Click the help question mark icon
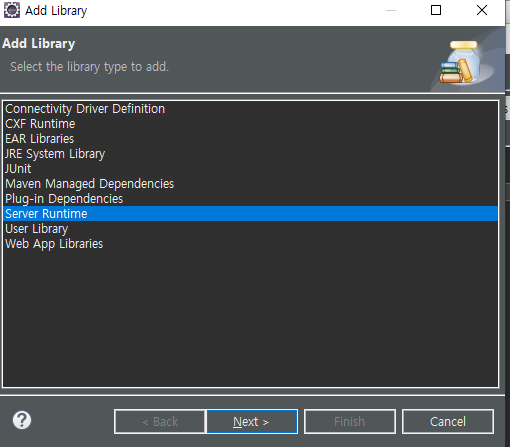Image resolution: width=510 pixels, height=447 pixels. click(x=22, y=420)
